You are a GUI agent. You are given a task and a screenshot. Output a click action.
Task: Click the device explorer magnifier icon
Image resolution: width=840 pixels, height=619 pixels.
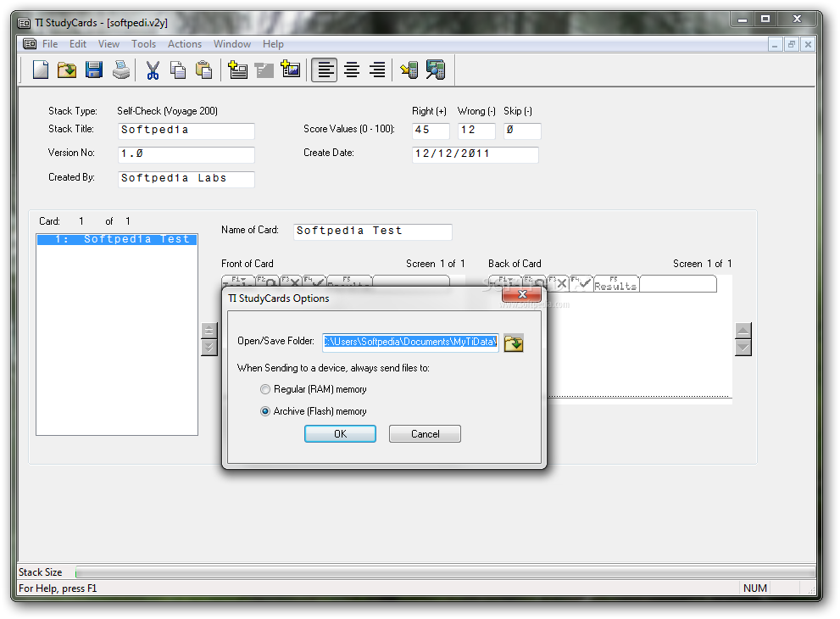(x=436, y=70)
